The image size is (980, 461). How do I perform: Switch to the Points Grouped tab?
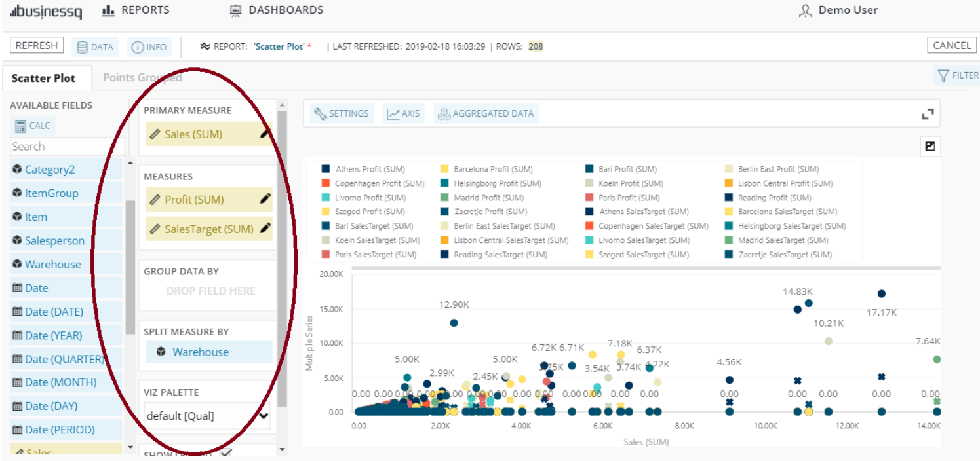[x=142, y=77]
